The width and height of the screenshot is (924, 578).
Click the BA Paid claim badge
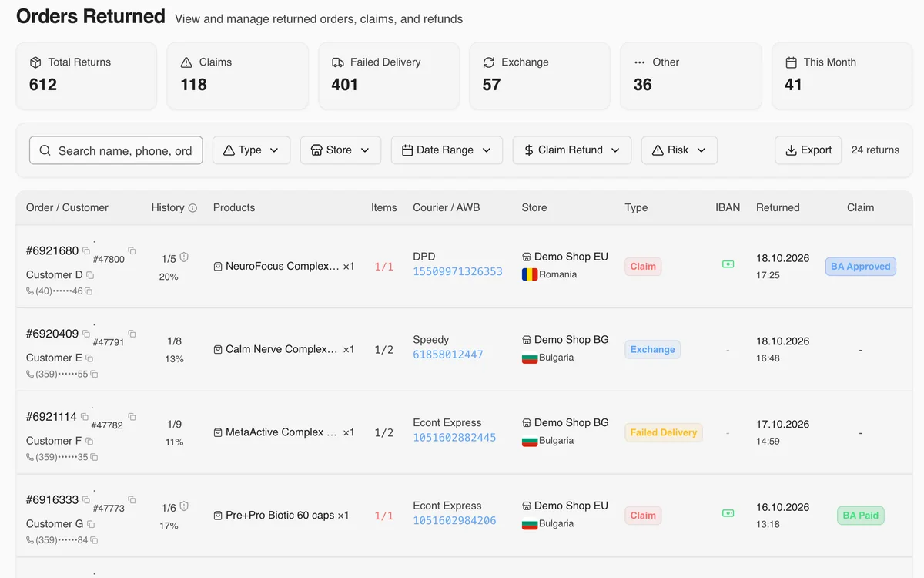[x=860, y=516]
